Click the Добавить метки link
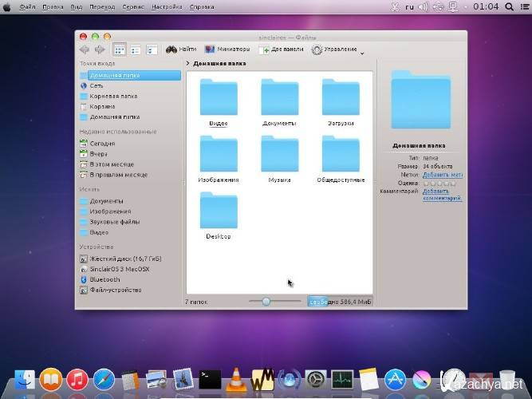 (x=442, y=174)
